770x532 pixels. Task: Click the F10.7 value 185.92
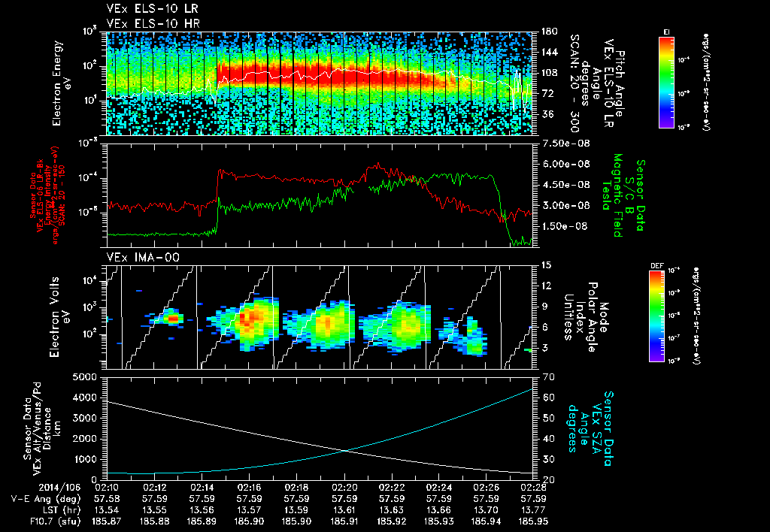[x=391, y=521]
